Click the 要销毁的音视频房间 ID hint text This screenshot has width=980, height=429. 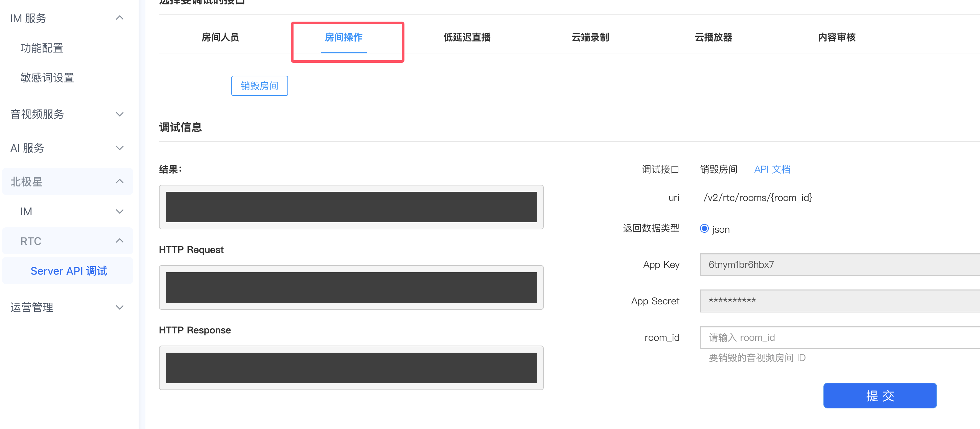[757, 358]
